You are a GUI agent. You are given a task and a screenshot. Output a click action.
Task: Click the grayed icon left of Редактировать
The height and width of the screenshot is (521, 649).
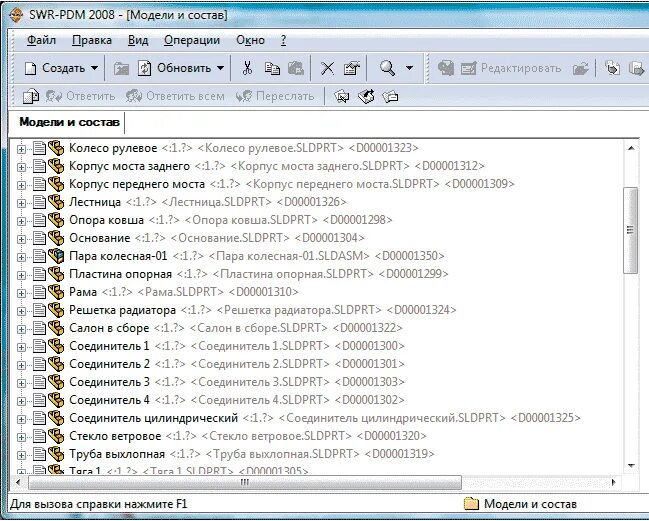[x=446, y=68]
